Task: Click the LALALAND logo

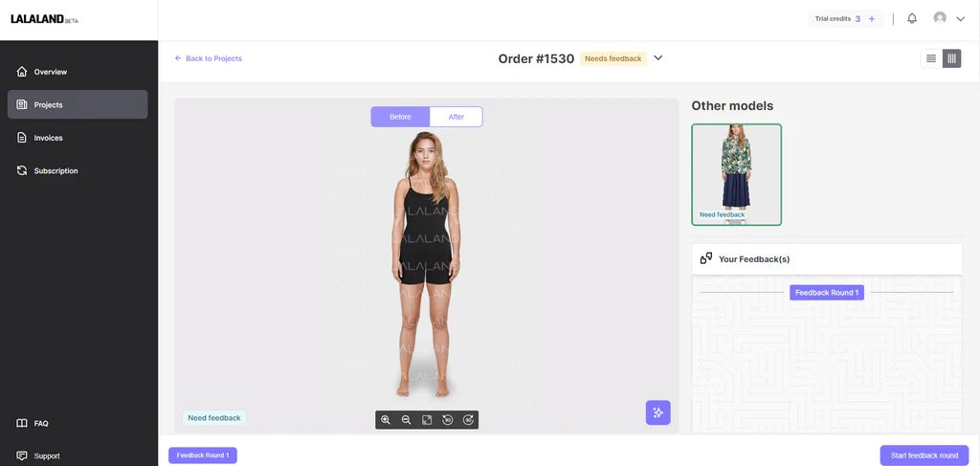Action: coord(44,19)
